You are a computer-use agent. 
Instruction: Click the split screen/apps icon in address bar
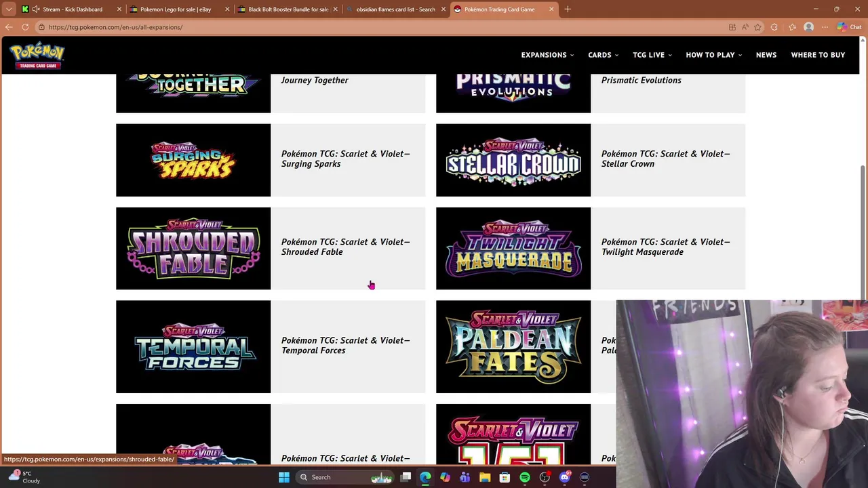click(732, 27)
